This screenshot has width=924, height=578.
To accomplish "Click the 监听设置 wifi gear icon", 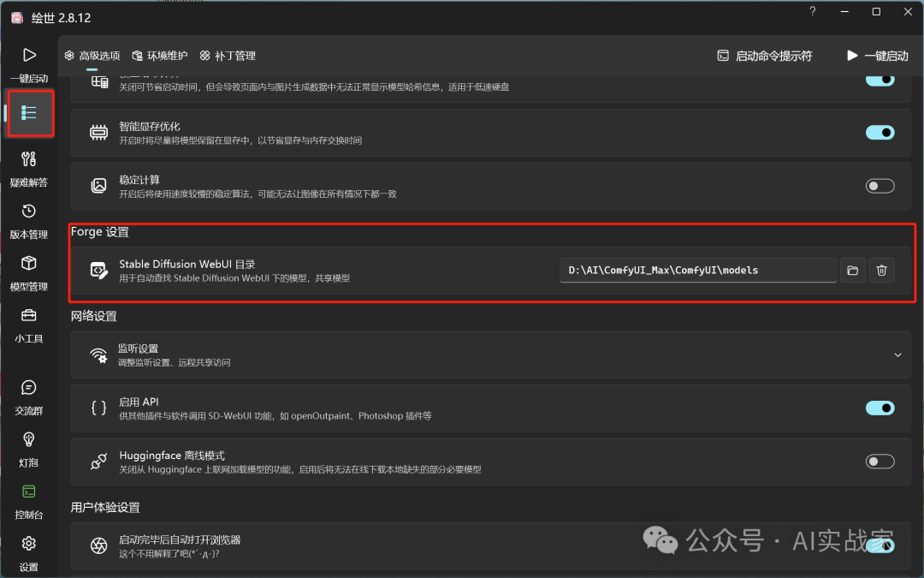I will (98, 355).
